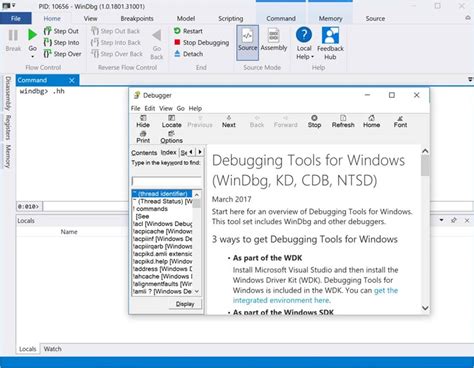Viewport: 474px width, 368px height.
Task: Follow 'get the integrated environment here' link
Action: click(315, 295)
